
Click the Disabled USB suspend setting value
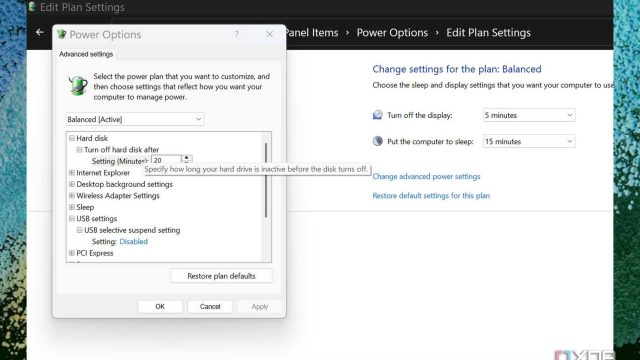pyautogui.click(x=133, y=242)
